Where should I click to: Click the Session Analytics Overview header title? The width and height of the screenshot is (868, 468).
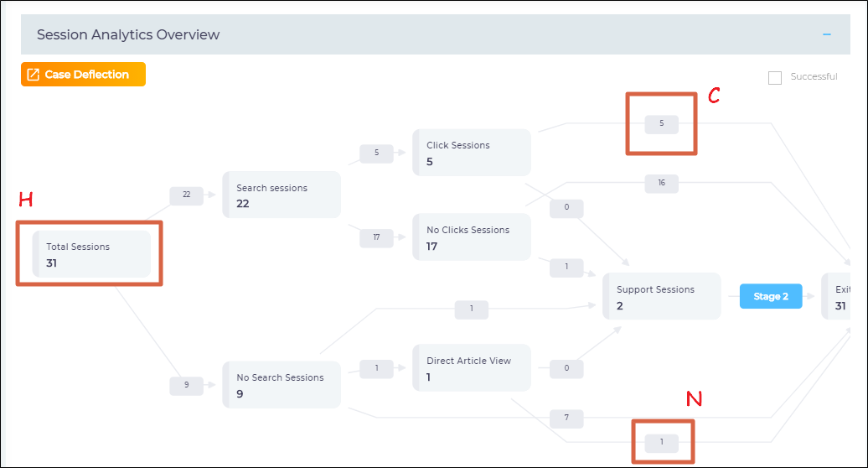tap(128, 34)
